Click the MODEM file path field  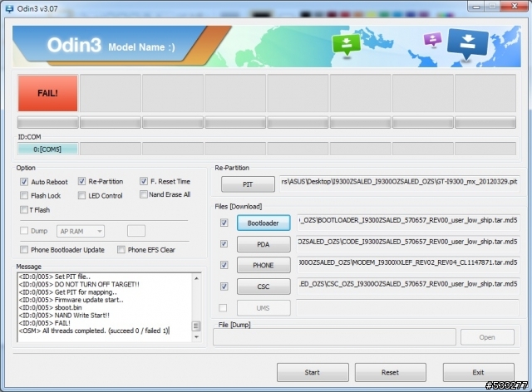pos(408,263)
